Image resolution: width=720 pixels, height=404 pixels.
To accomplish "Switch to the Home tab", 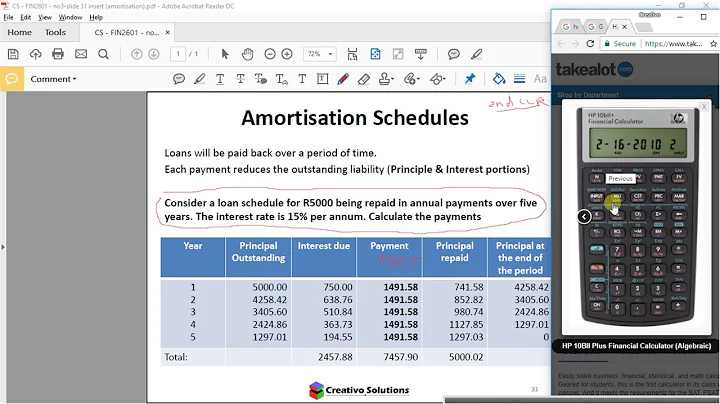I will pos(19,32).
